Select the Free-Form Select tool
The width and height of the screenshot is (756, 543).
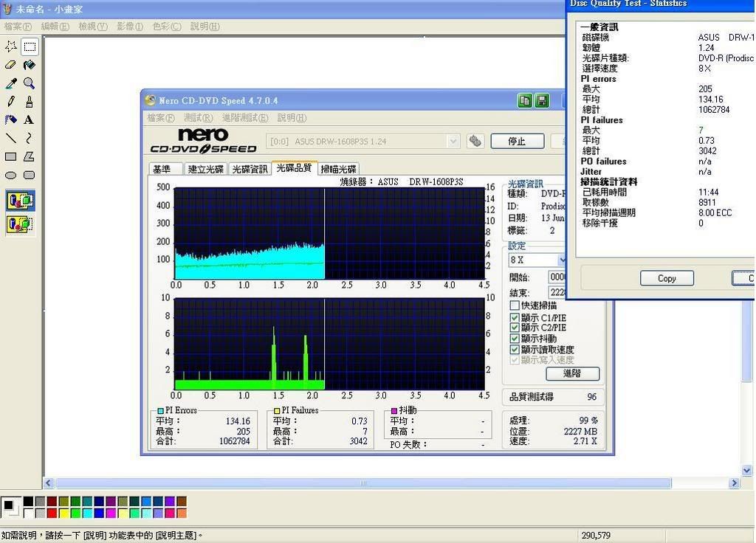pos(11,46)
